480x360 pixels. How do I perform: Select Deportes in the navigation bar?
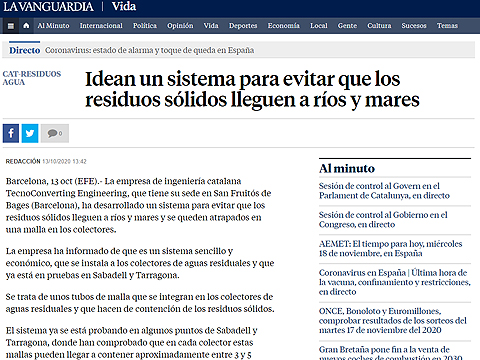click(243, 26)
